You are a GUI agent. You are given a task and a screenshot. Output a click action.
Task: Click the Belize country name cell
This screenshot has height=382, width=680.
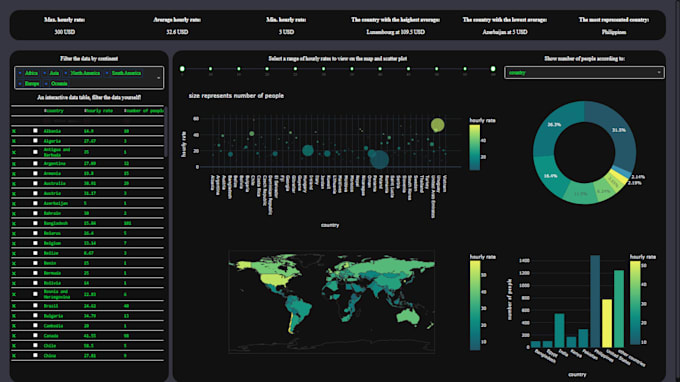pos(51,253)
